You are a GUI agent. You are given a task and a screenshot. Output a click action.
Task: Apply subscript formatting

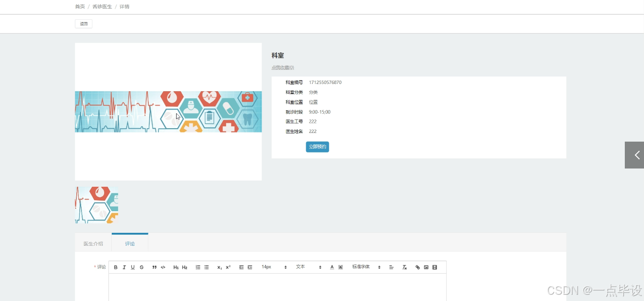coord(219,267)
